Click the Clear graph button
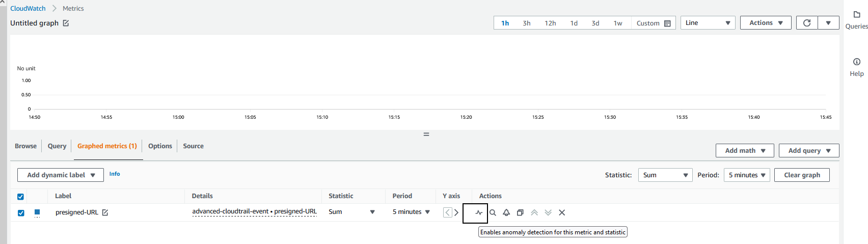Viewport: 868px width, 244px height. pos(802,175)
